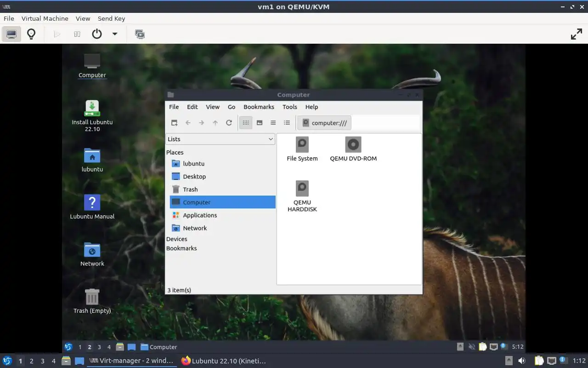
Task: Switch to detailed list view mode
Action: coord(287,123)
